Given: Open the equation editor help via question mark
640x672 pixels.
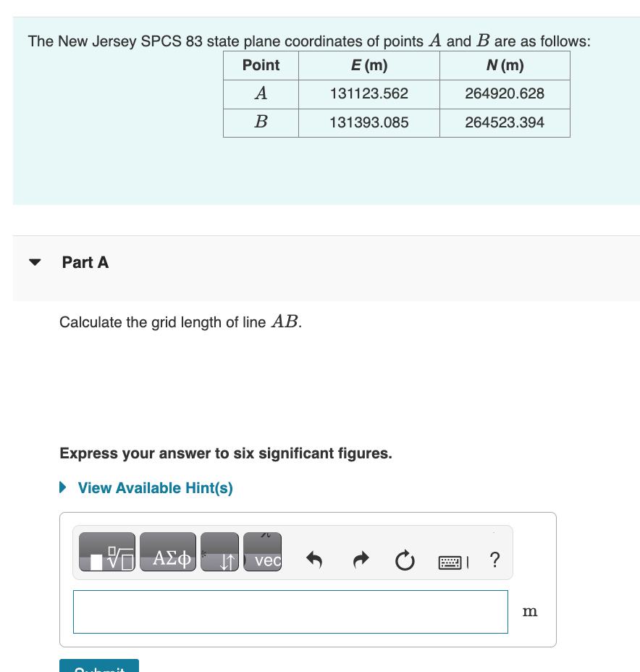Looking at the screenshot, I should point(494,560).
